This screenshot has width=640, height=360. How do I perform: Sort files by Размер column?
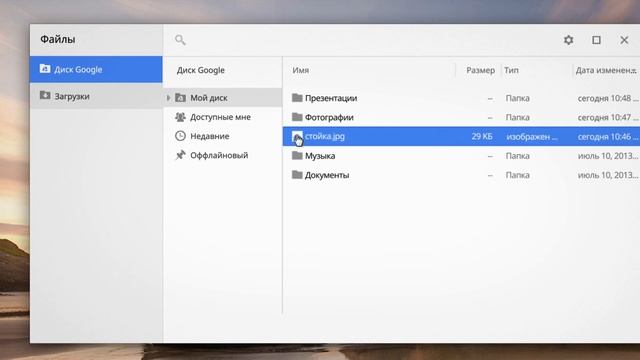(480, 70)
